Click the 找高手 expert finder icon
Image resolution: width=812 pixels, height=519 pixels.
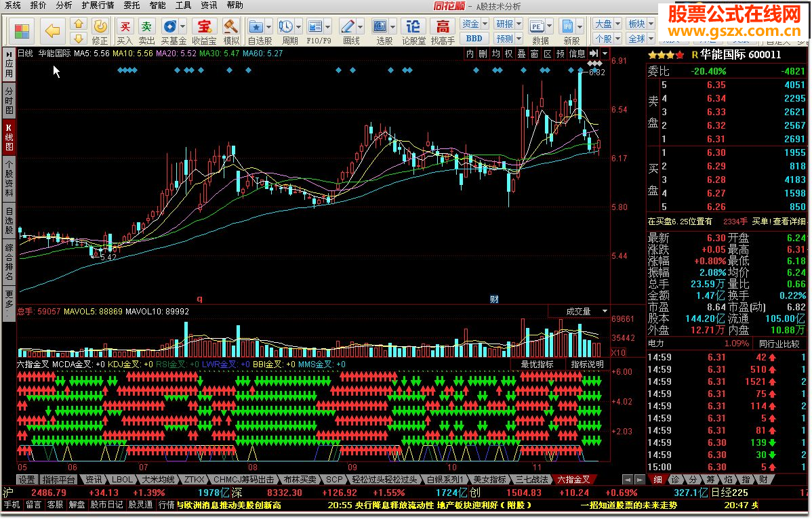click(443, 26)
